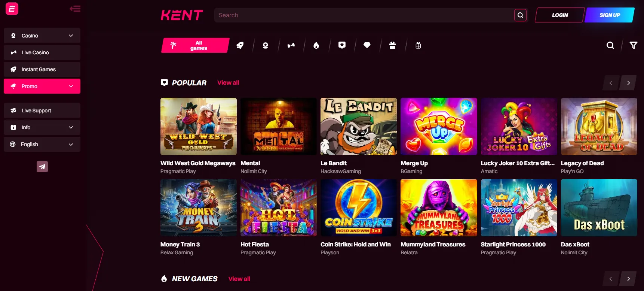Select the gift box category icon
Viewport: 644px width, 291px height.
point(392,45)
